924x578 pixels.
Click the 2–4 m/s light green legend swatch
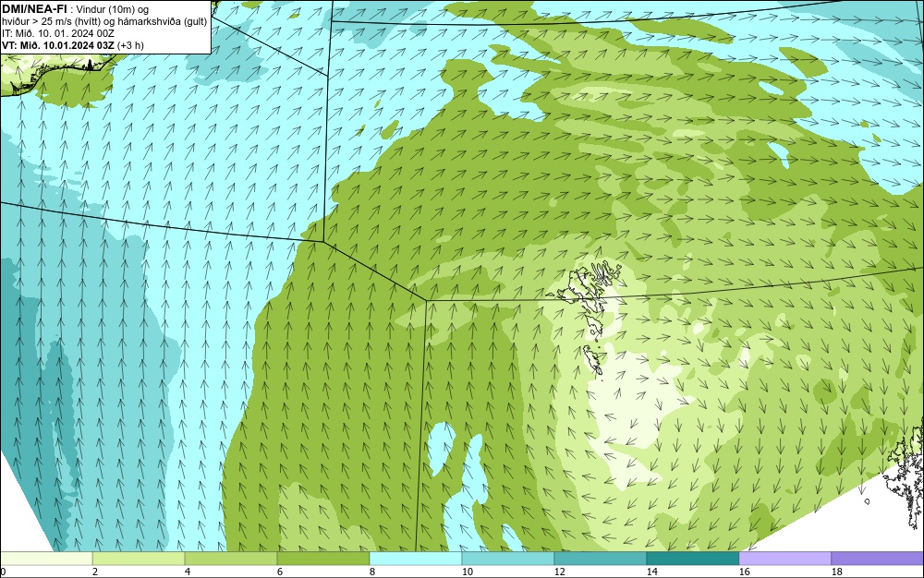pos(139,558)
